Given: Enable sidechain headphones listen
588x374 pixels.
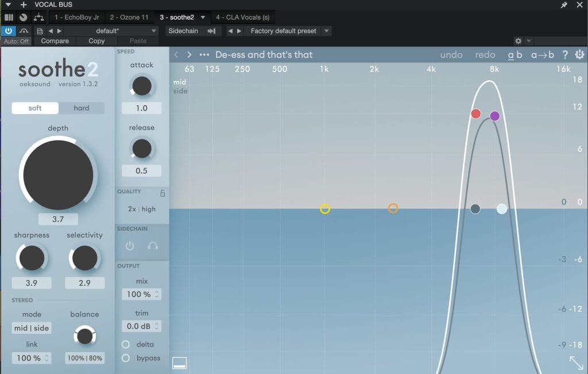Looking at the screenshot, I should click(x=153, y=246).
